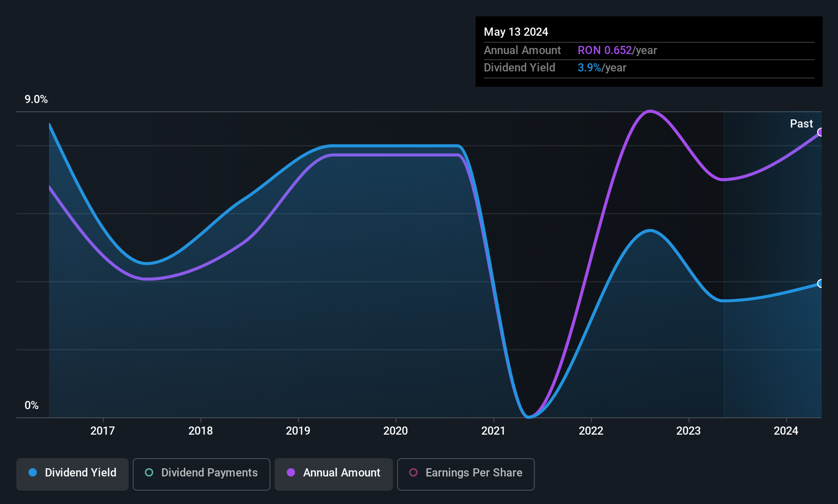Click the 2019 x-axis label
Screen dimensions: 838x504
[298, 431]
